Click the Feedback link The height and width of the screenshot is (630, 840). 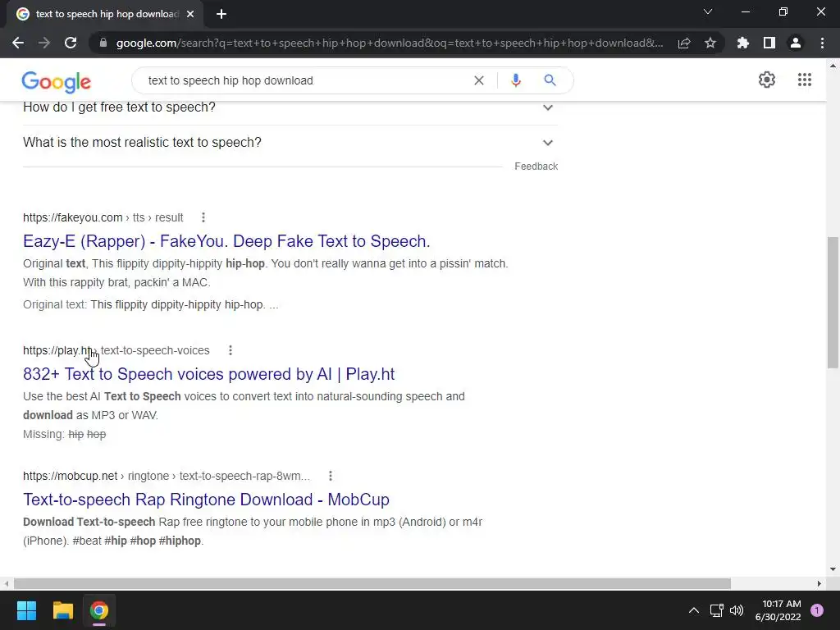click(536, 167)
